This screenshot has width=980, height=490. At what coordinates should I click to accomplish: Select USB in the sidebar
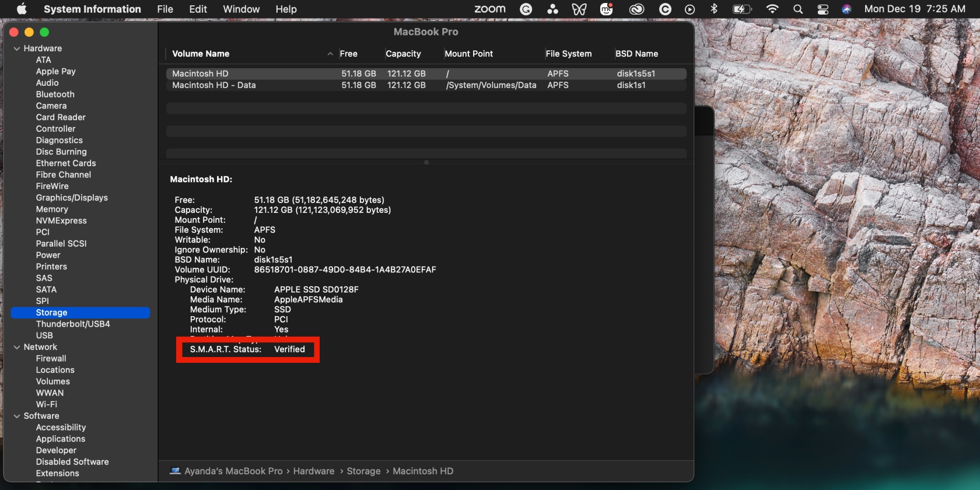44,335
